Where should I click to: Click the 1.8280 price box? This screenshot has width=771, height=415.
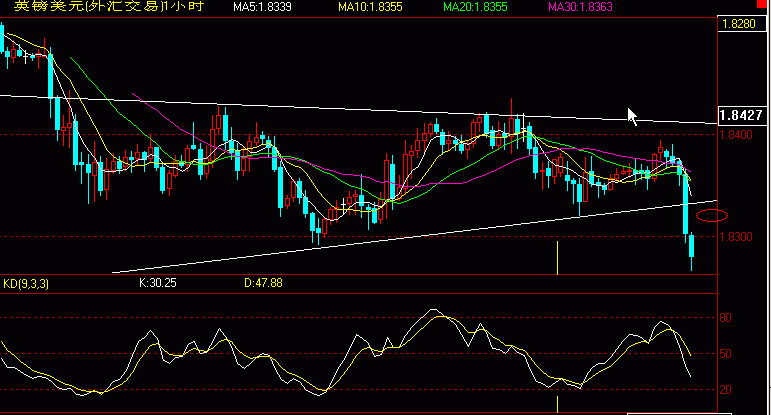click(x=741, y=24)
